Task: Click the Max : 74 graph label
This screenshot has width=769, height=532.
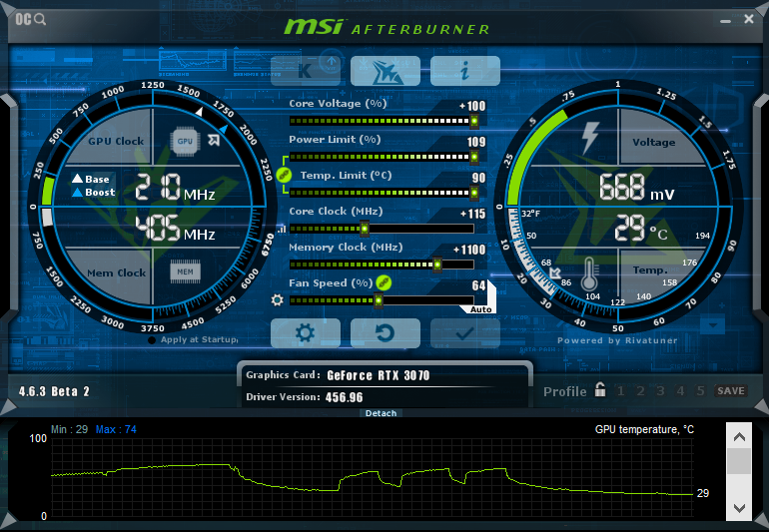Action: 116,429
